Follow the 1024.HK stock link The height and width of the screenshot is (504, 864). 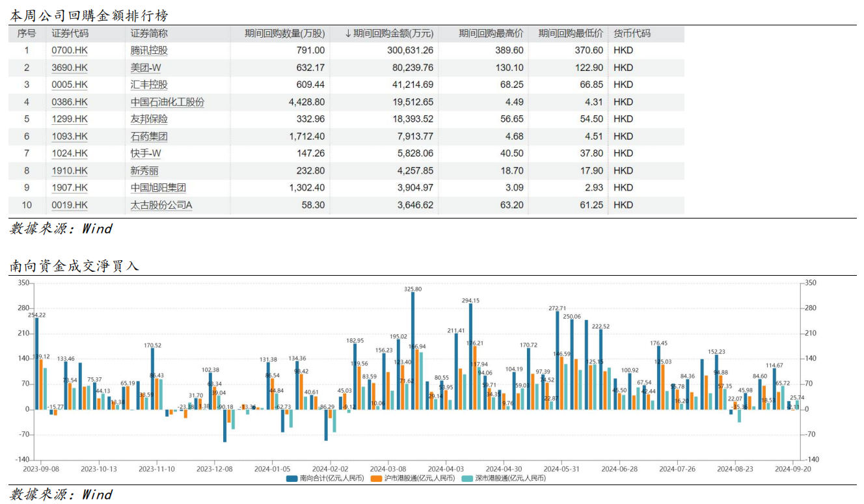click(70, 153)
